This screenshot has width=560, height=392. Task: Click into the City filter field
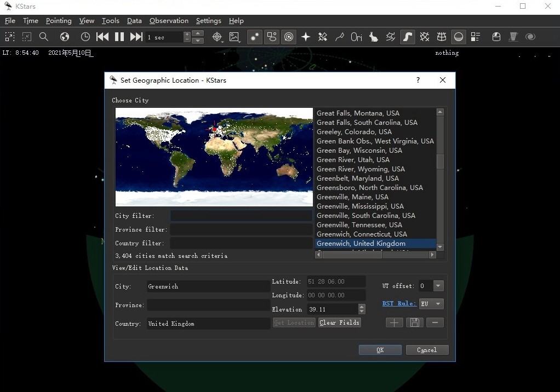(242, 216)
